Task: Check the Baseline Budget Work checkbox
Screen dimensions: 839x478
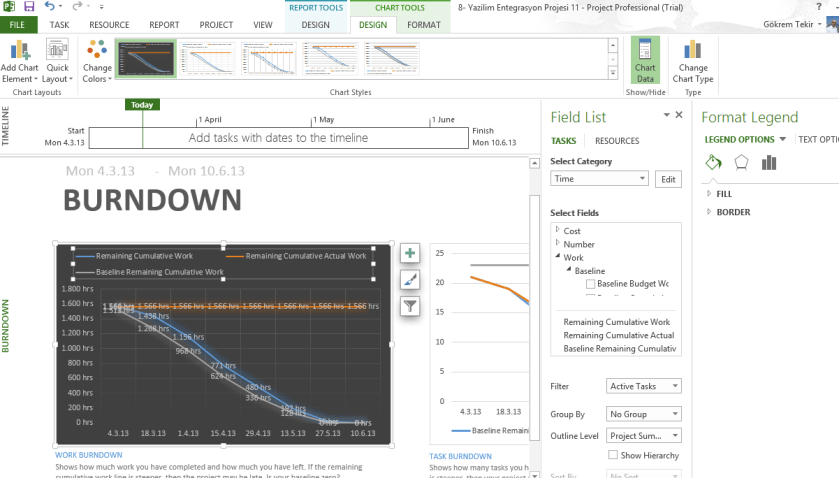Action: pos(591,284)
